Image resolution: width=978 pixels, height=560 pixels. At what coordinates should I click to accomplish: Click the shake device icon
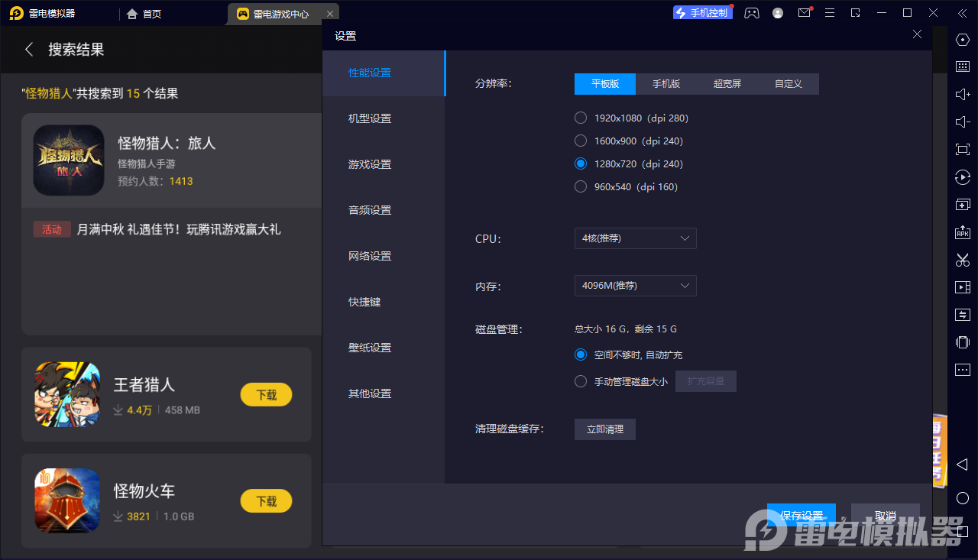pyautogui.click(x=963, y=342)
